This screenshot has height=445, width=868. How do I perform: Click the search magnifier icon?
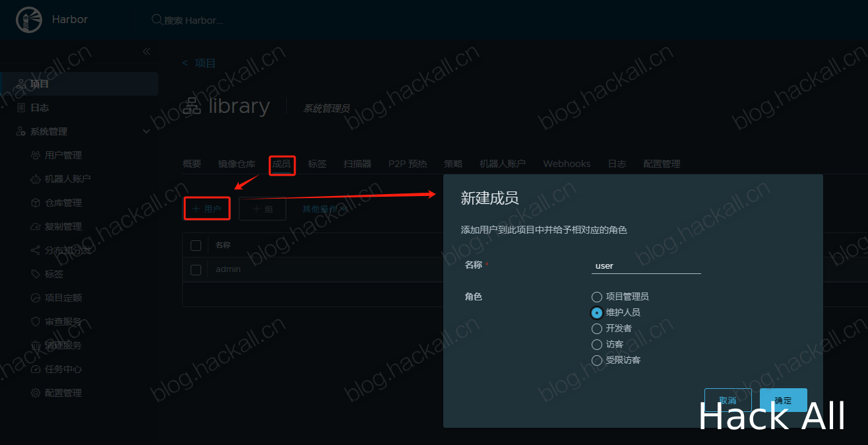pos(157,20)
